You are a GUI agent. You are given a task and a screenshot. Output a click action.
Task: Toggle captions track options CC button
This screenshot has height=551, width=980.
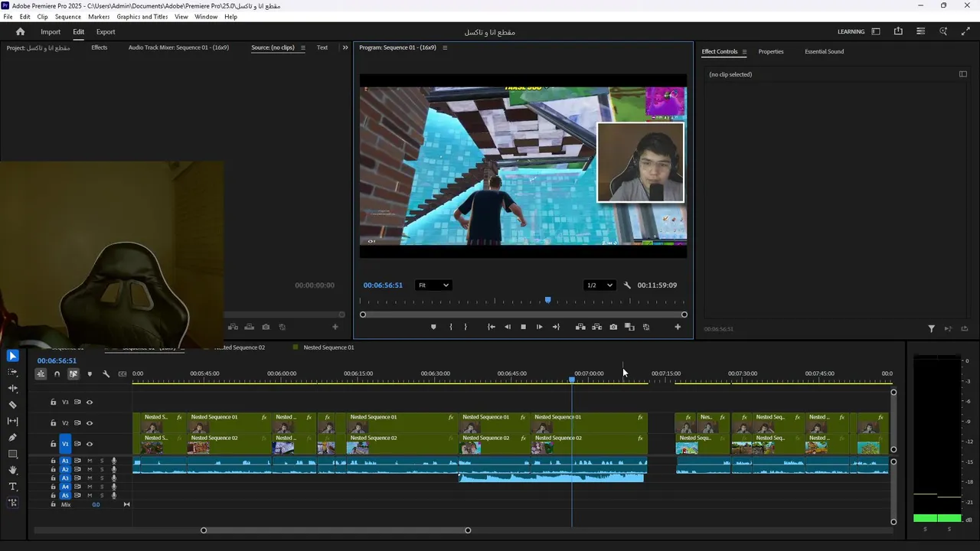pos(122,374)
